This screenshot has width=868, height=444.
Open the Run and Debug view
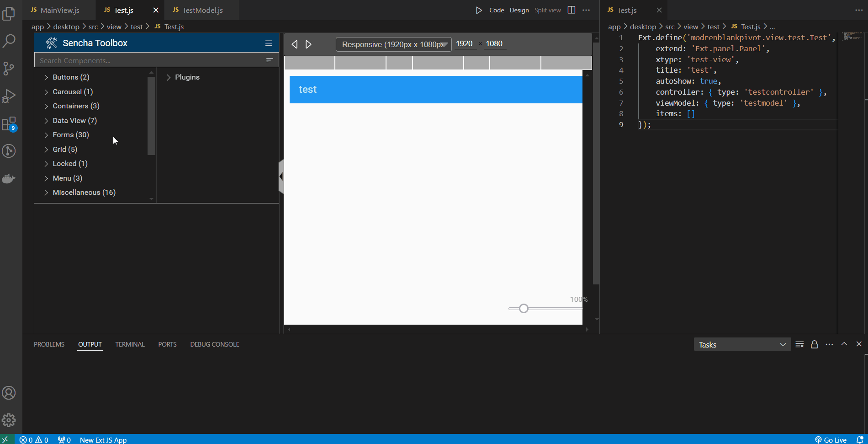pyautogui.click(x=9, y=96)
